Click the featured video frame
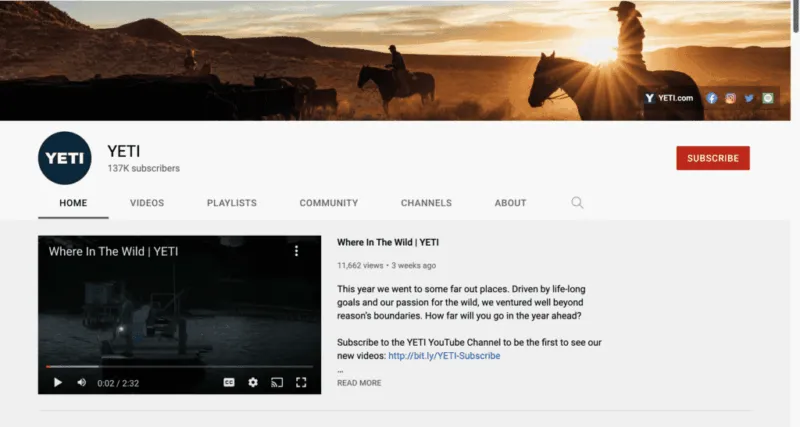Viewport: 800px width, 427px height. point(180,315)
